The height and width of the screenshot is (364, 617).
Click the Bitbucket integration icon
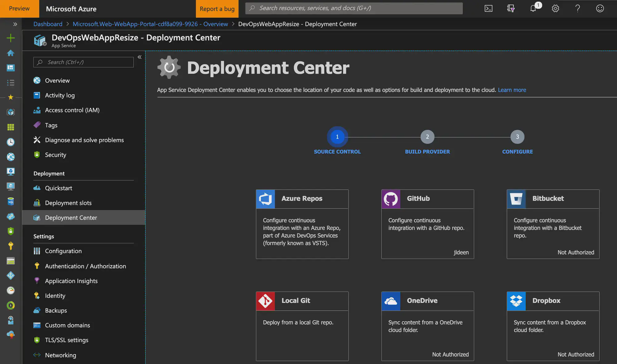coord(516,199)
